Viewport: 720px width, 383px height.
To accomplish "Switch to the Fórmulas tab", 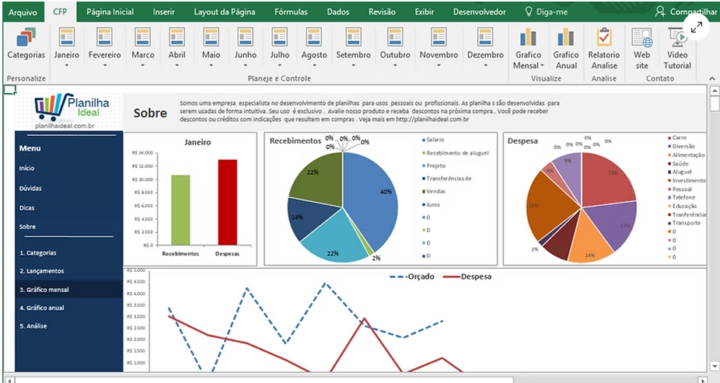I will 291,12.
